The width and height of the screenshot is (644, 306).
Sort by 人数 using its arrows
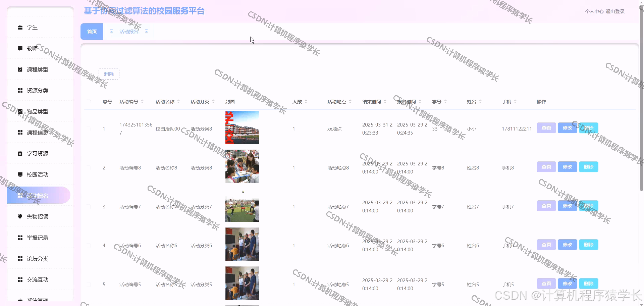(306, 101)
